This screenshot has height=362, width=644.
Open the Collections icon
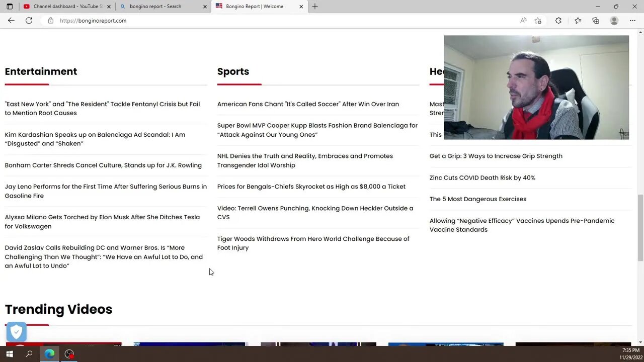(596, 21)
